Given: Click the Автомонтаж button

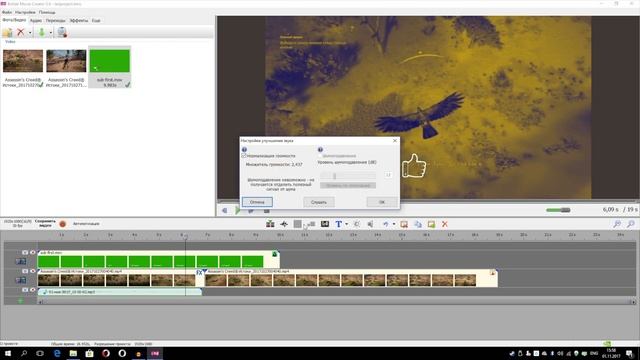Looking at the screenshot, I should (86, 224).
